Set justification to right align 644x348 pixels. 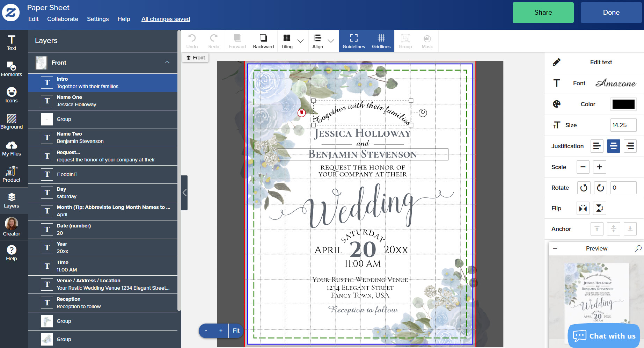[630, 146]
